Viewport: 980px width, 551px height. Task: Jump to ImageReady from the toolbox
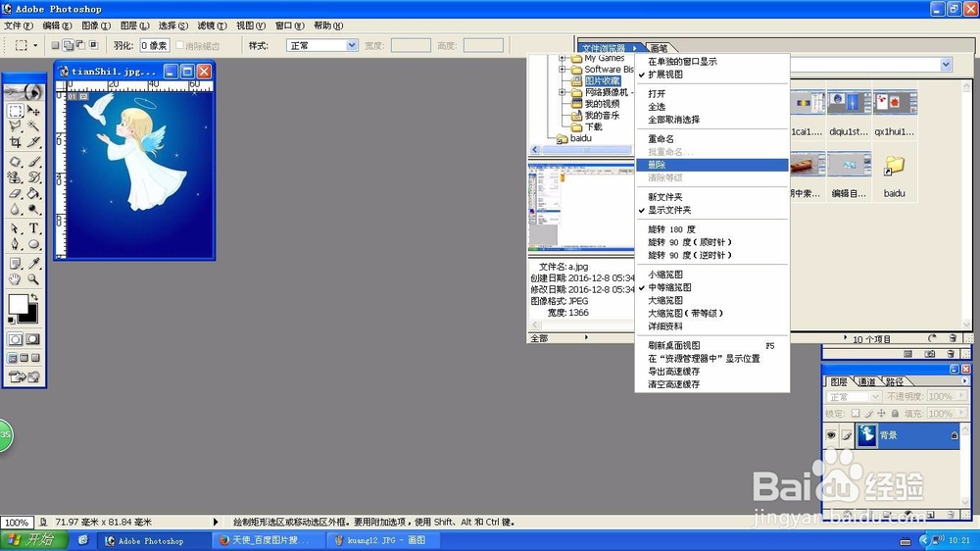(x=24, y=376)
